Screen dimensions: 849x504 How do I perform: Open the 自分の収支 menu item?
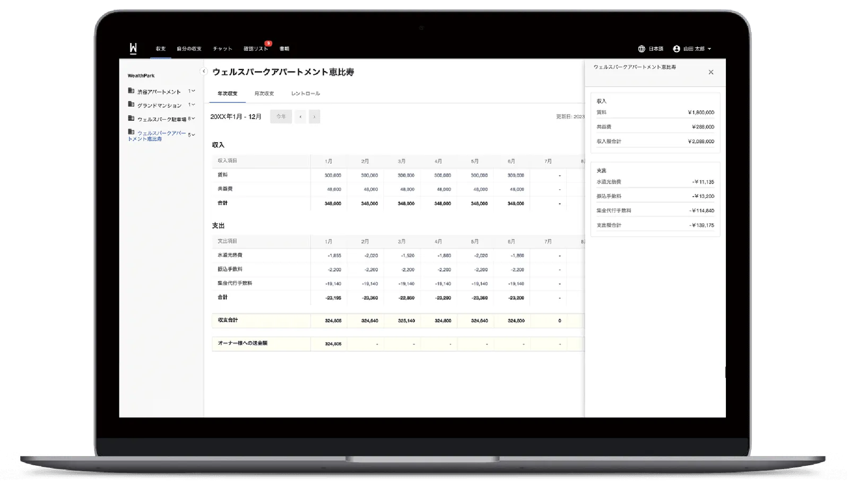[x=189, y=49]
